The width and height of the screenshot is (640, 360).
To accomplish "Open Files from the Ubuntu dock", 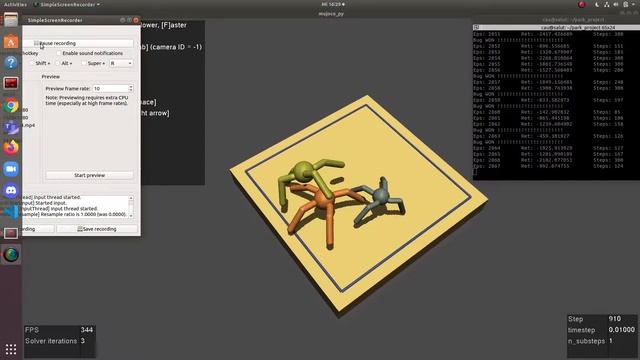I will coord(11,20).
